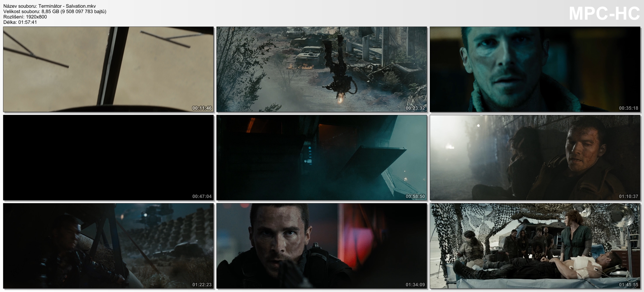Viewport: 644px width, 292px height.
Task: Select the thumbnail at 00:23:32
Action: (x=322, y=69)
